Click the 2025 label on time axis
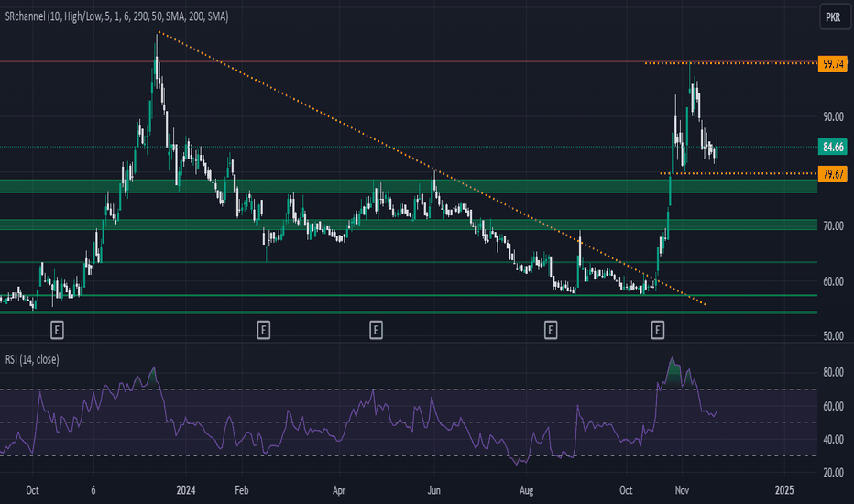Image resolution: width=854 pixels, height=504 pixels. (784, 490)
